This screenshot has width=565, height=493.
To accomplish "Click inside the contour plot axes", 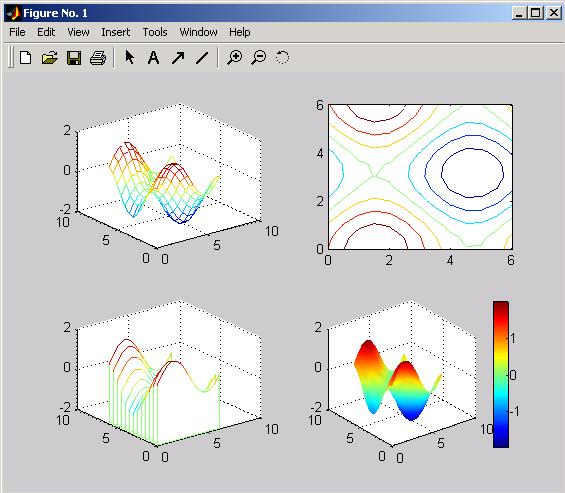I will point(420,177).
